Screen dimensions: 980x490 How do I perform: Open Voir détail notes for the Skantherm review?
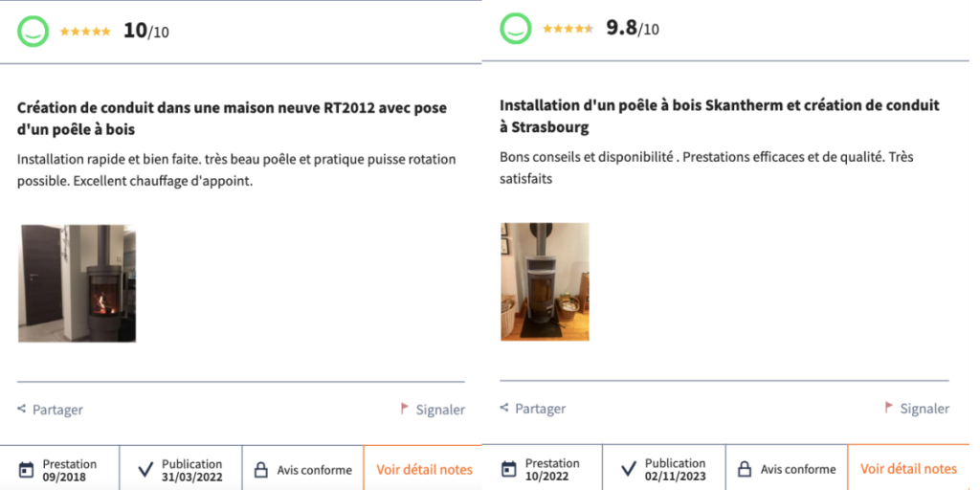(908, 469)
